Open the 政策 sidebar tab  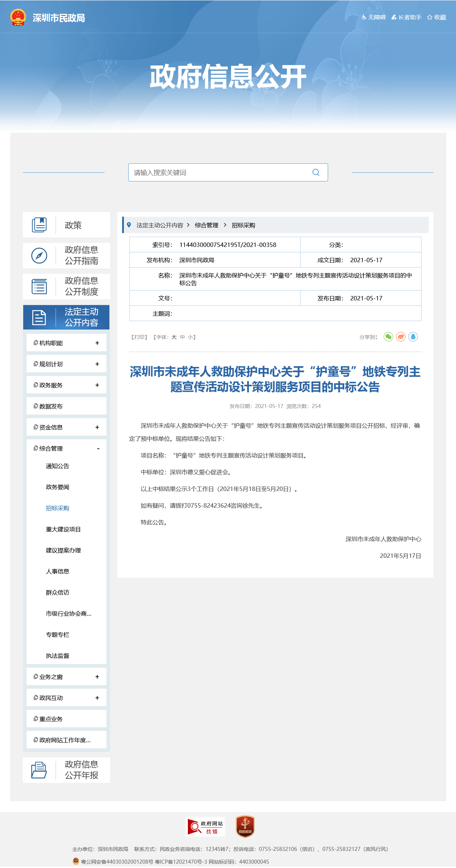pyautogui.click(x=66, y=225)
